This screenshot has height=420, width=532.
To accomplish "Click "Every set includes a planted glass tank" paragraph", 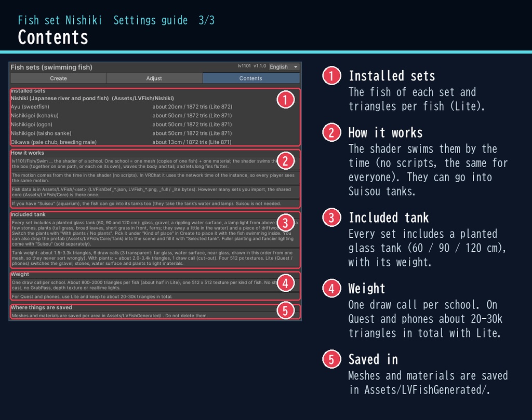I will click(x=155, y=233).
